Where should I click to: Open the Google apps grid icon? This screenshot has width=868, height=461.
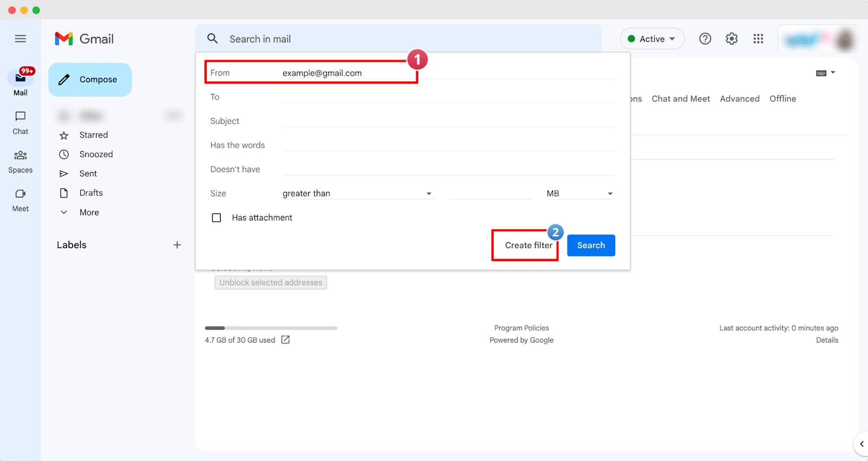point(758,39)
